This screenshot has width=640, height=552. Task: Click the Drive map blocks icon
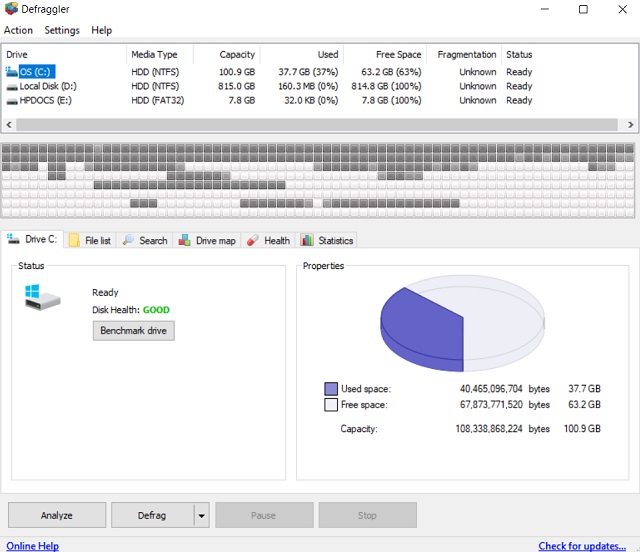tap(184, 240)
